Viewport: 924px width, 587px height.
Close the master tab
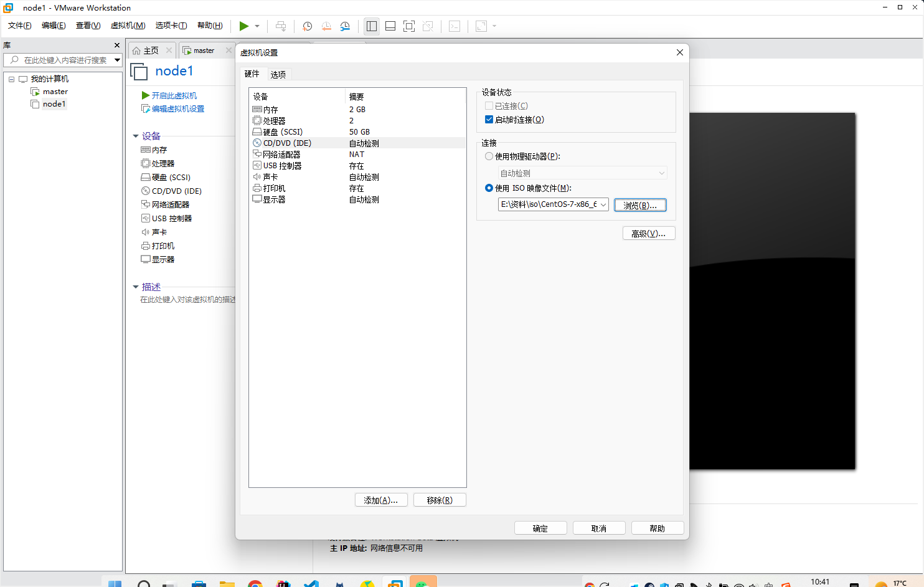point(229,50)
